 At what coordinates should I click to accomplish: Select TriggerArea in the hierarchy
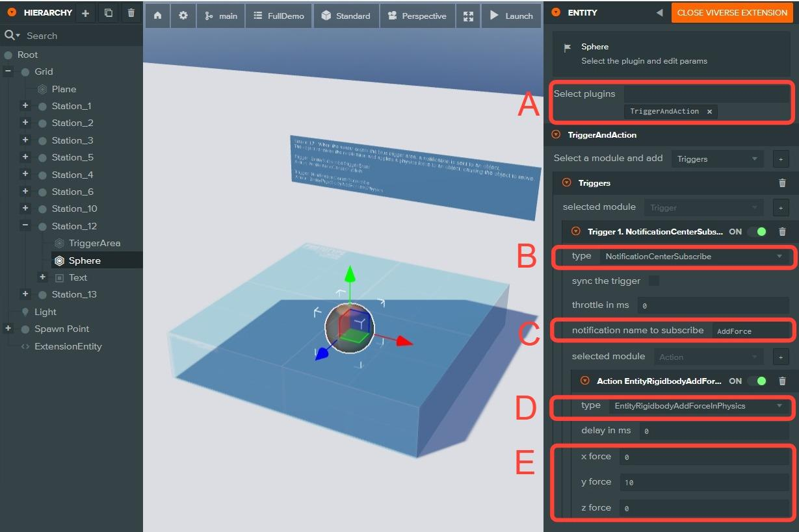pos(94,243)
